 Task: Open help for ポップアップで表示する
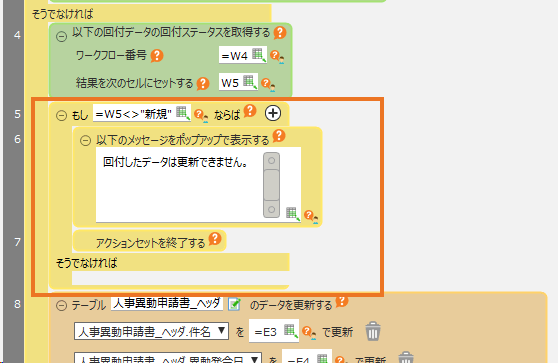279,136
